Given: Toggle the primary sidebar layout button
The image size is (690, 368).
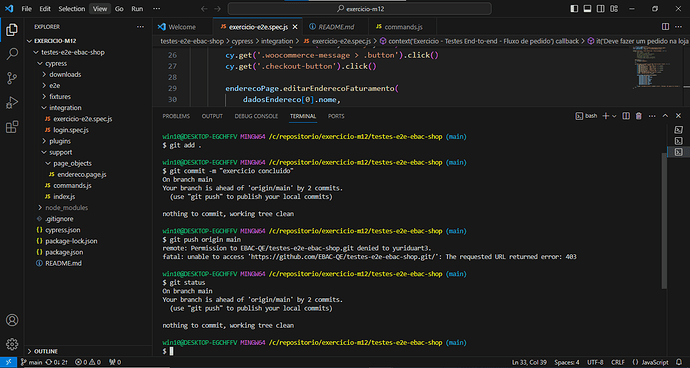Looking at the screenshot, I should [x=574, y=8].
